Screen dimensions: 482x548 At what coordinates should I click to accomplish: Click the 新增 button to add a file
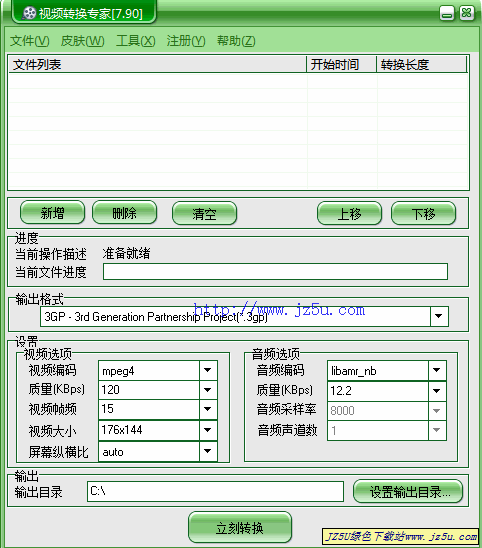[x=52, y=213]
